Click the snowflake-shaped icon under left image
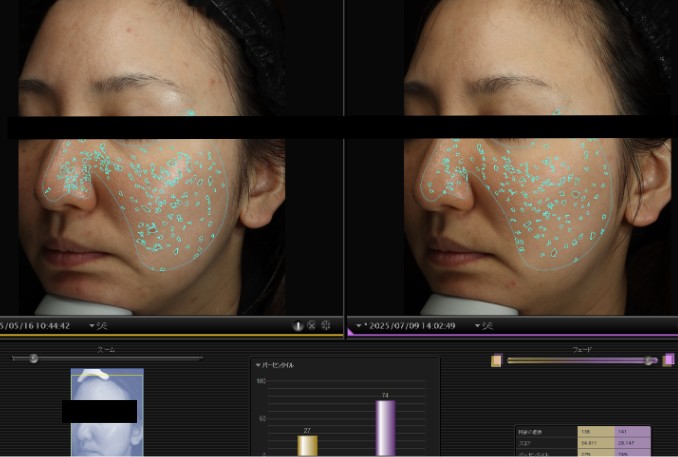 pos(325,325)
